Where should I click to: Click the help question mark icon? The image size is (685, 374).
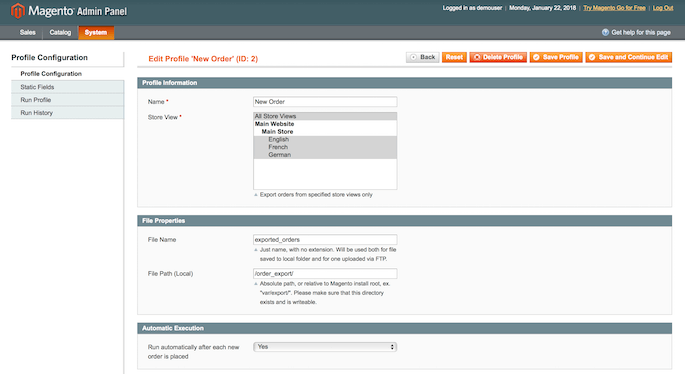tap(605, 32)
